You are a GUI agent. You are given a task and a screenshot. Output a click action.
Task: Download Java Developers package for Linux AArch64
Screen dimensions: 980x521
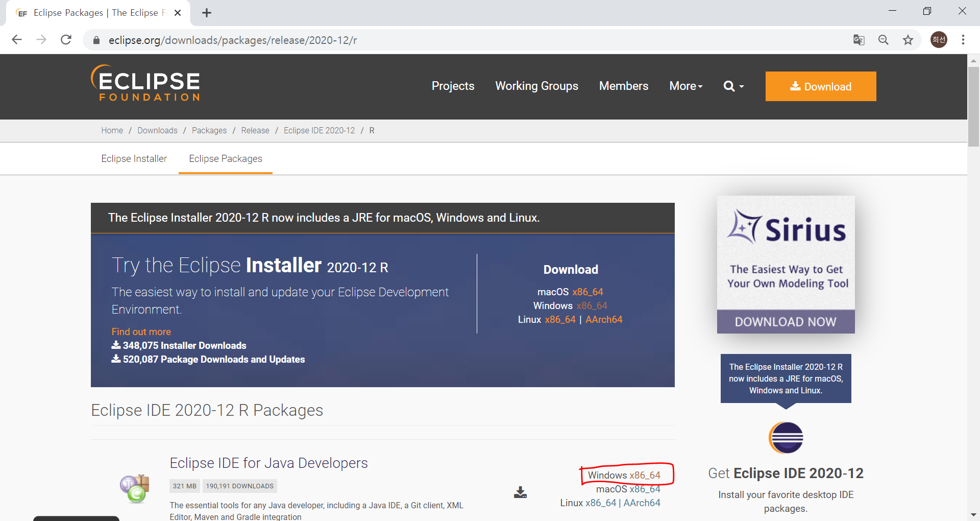(642, 503)
